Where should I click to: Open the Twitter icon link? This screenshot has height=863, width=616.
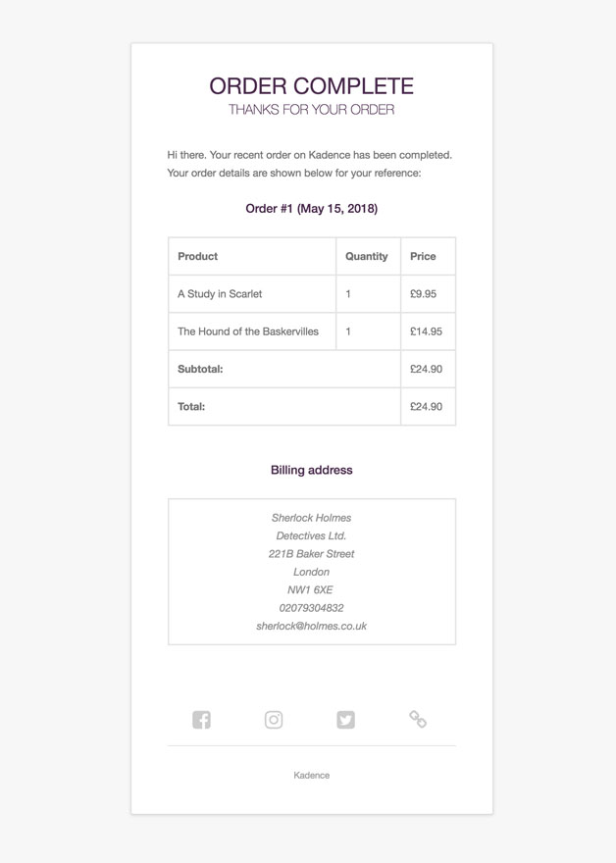pyautogui.click(x=345, y=720)
